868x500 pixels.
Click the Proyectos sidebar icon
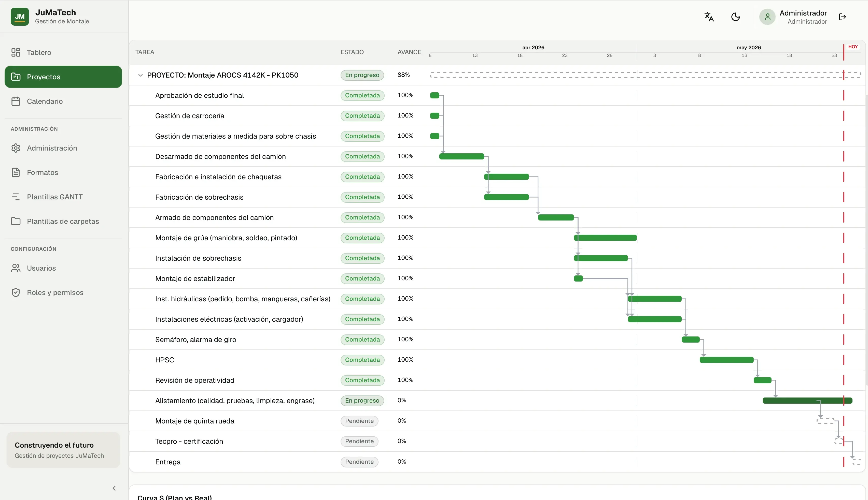[x=16, y=77]
